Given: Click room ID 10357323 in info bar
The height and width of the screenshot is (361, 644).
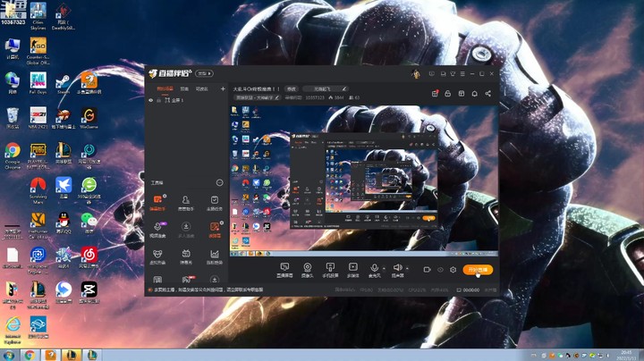Looking at the screenshot, I should [315, 97].
